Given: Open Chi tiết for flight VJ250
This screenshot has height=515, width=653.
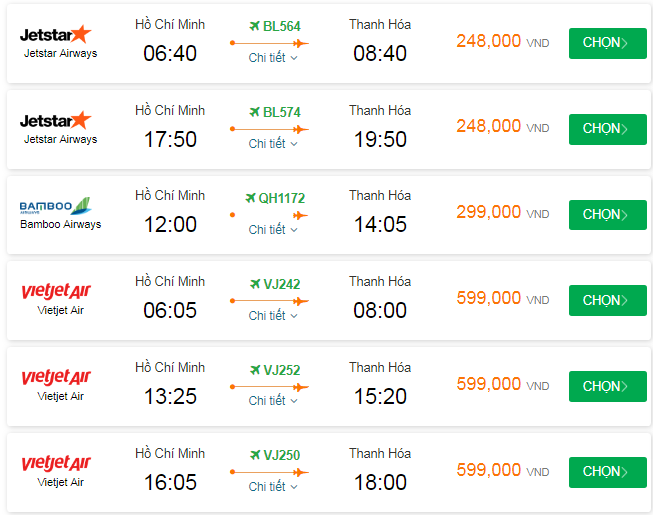Looking at the screenshot, I should [273, 487].
